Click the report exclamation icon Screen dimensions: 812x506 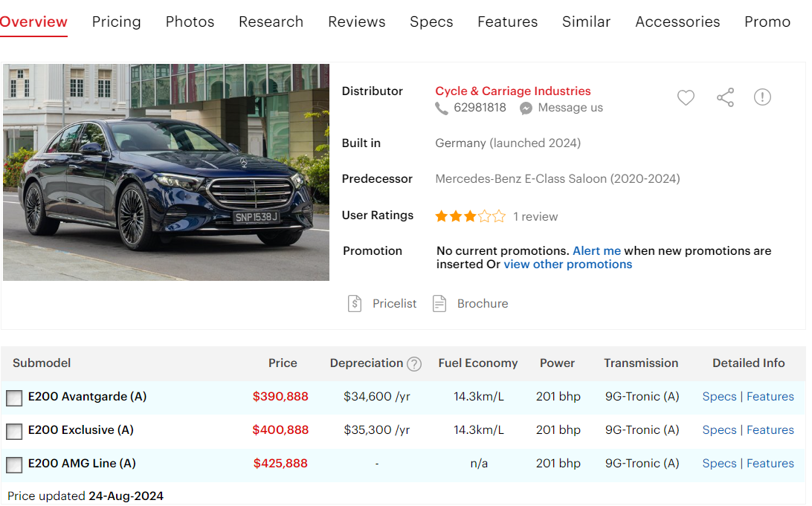coord(762,97)
